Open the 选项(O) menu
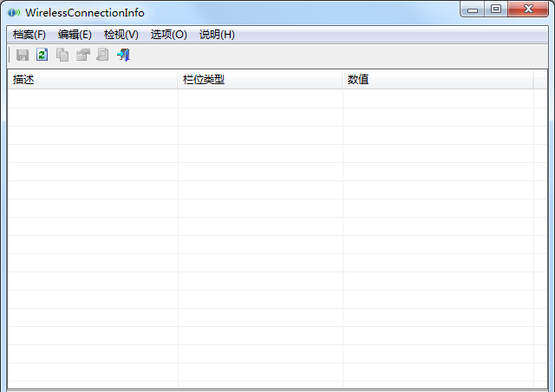 point(169,35)
